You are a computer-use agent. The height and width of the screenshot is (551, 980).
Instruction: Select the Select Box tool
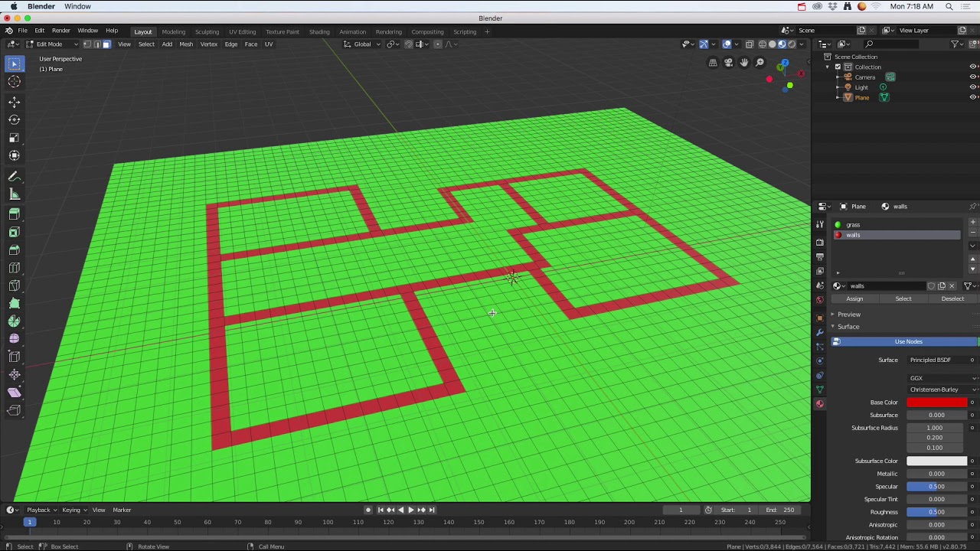pos(14,64)
